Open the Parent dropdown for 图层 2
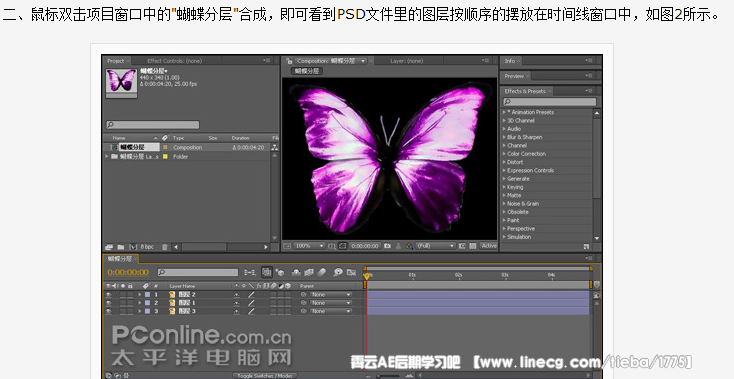Screen dimensions: 734x379 pyautogui.click(x=331, y=295)
